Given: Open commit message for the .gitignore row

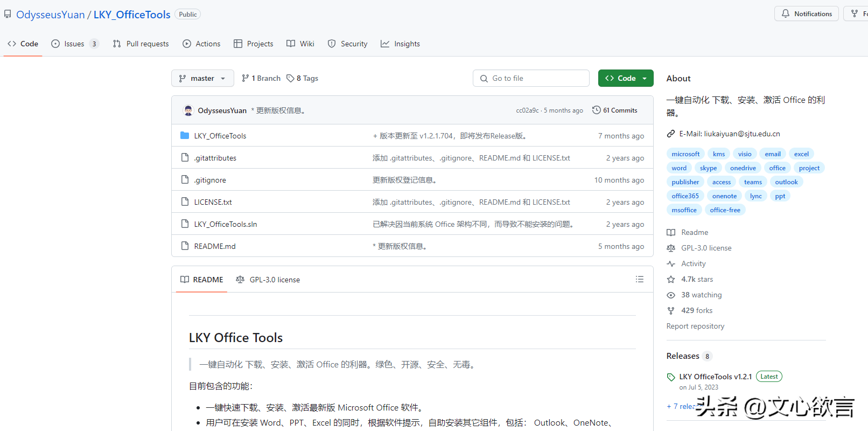Looking at the screenshot, I should (x=405, y=180).
